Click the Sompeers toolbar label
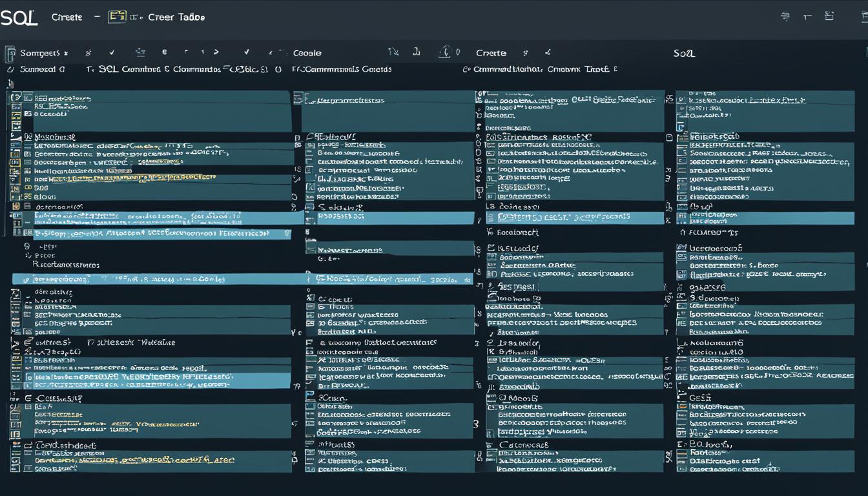The image size is (868, 496). (x=40, y=53)
